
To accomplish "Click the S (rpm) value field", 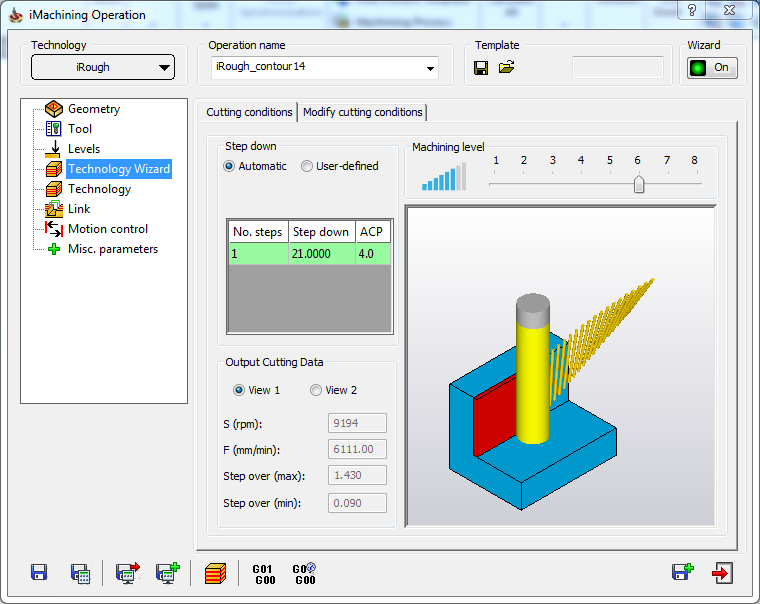I will pyautogui.click(x=357, y=423).
